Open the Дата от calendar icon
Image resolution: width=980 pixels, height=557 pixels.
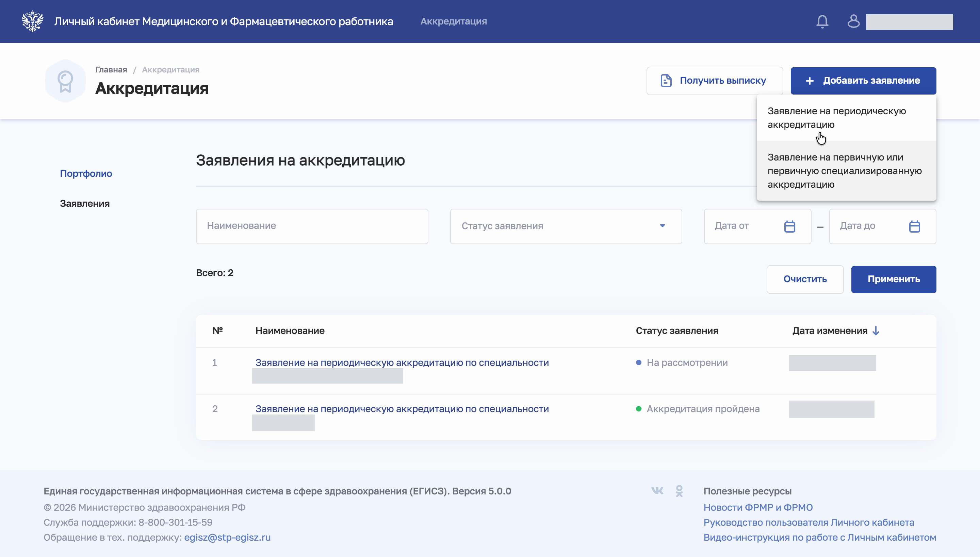pyautogui.click(x=790, y=226)
